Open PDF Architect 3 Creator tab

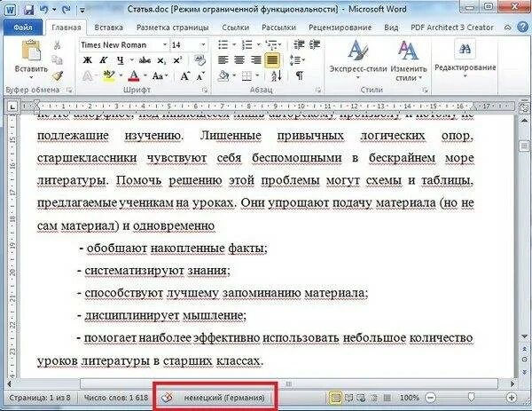coord(452,28)
